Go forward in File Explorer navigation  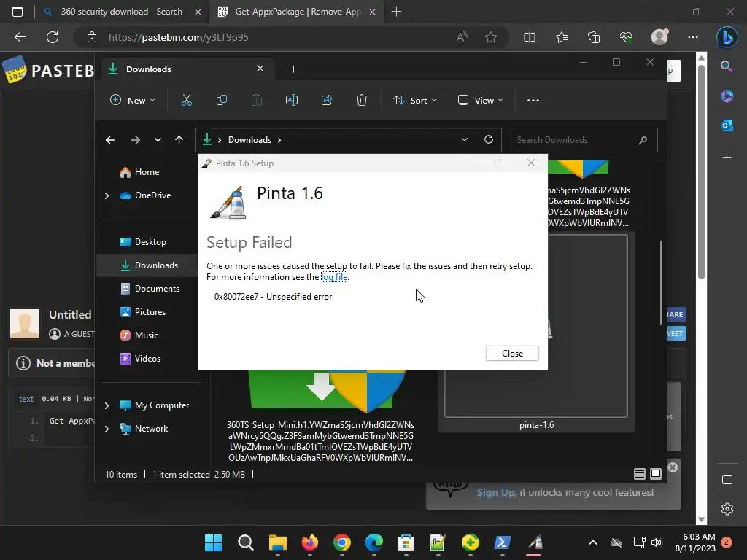[x=135, y=140]
